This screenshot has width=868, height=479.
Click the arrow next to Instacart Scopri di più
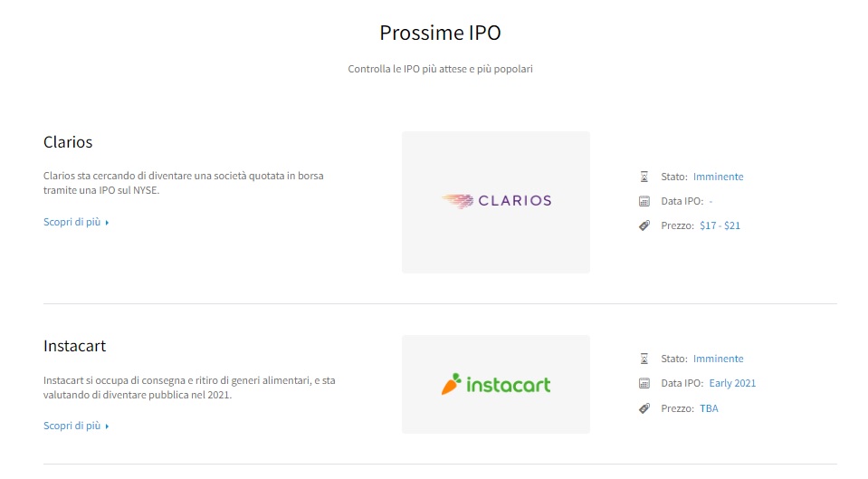pos(107,426)
